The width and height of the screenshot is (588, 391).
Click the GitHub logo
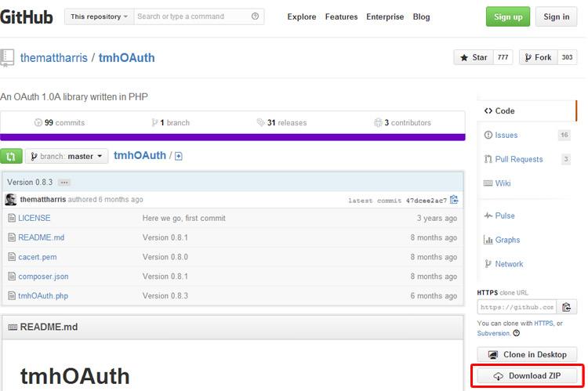[x=26, y=17]
